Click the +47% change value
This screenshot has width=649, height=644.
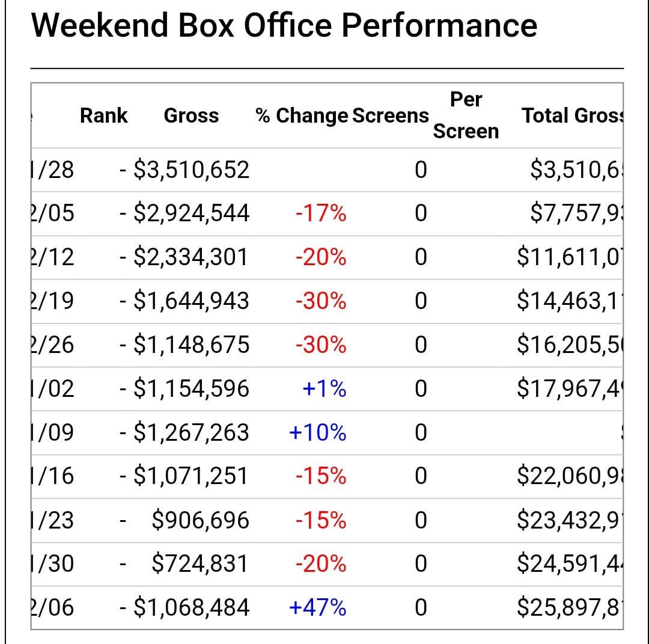[x=318, y=608]
